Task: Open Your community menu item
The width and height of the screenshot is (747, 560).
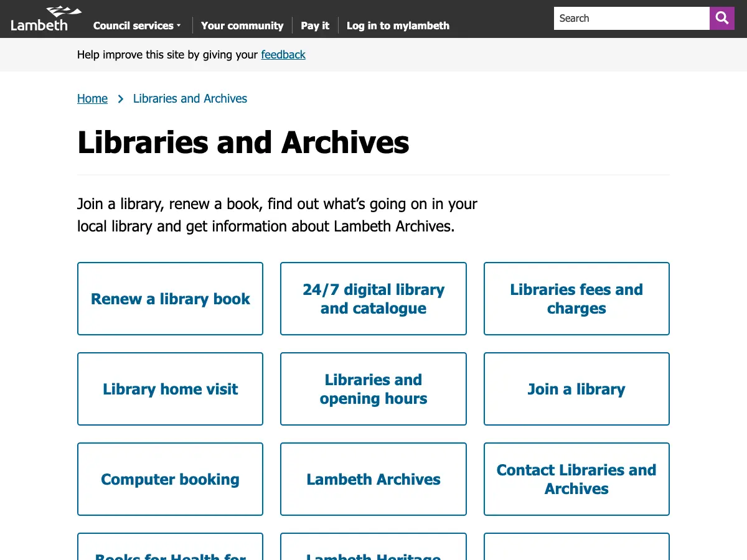Action: [x=242, y=26]
